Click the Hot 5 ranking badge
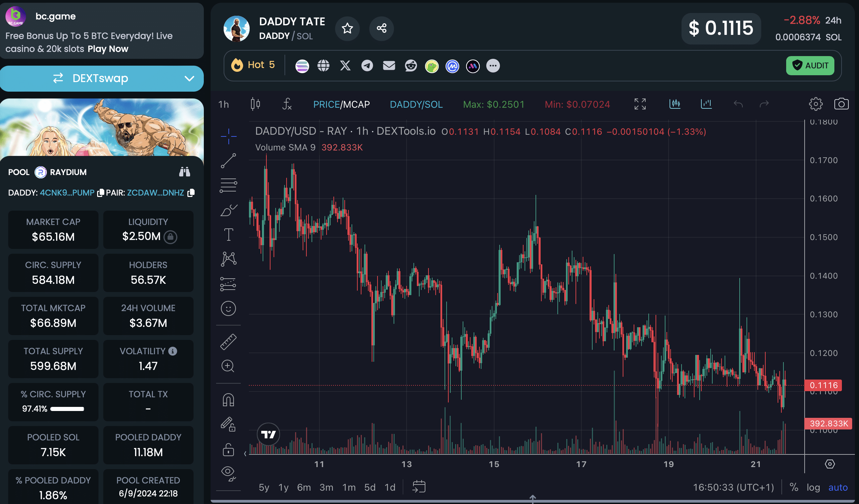Viewport: 859px width, 504px height. 253,65
